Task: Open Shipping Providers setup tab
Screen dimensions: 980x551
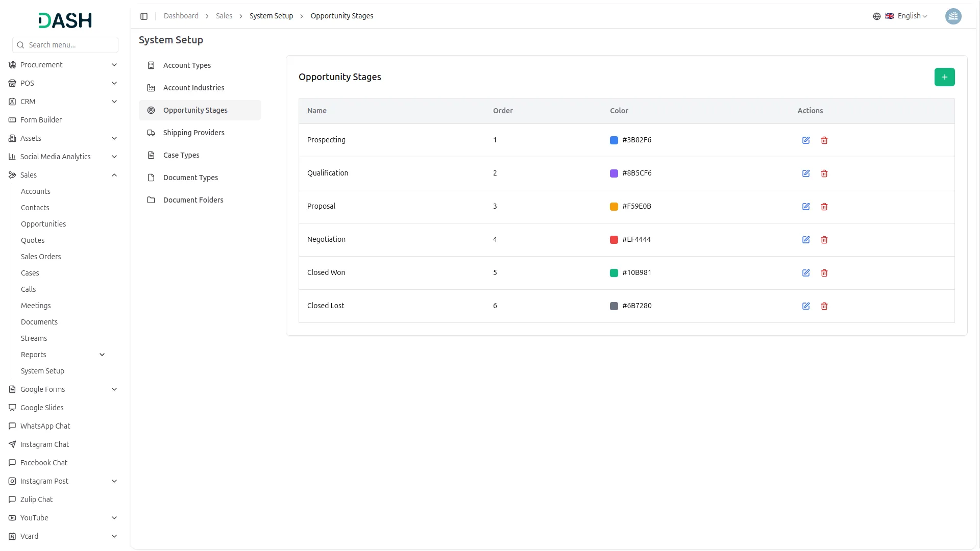Action: pyautogui.click(x=194, y=133)
